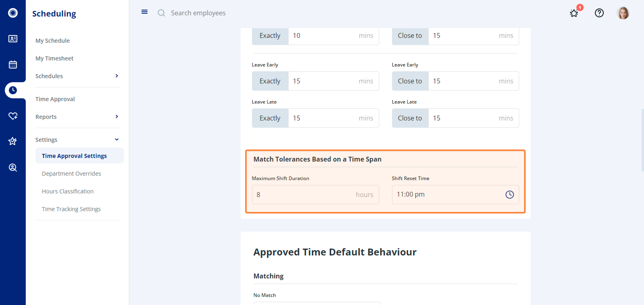Open Time Approval page

click(x=55, y=99)
